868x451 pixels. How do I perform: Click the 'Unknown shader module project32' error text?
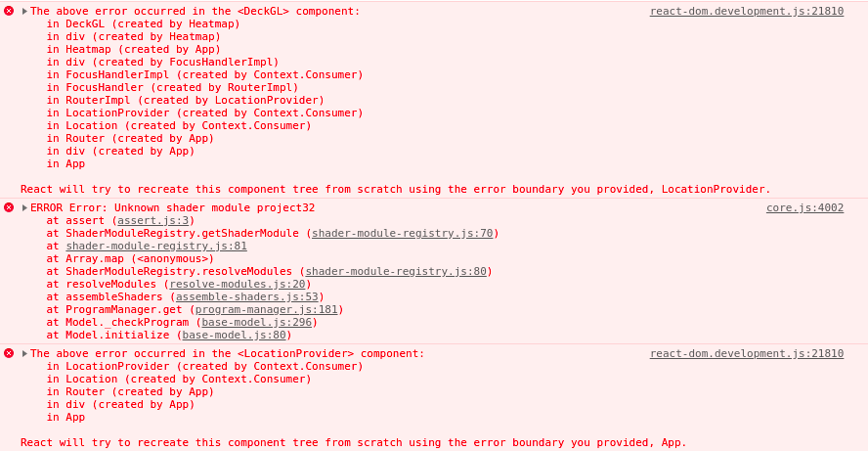(x=215, y=207)
